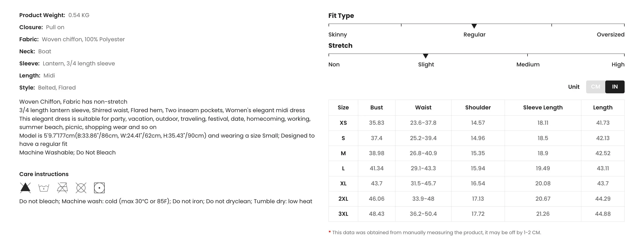Click the M size bust value 38.98
The height and width of the screenshot is (247, 644).
click(377, 153)
